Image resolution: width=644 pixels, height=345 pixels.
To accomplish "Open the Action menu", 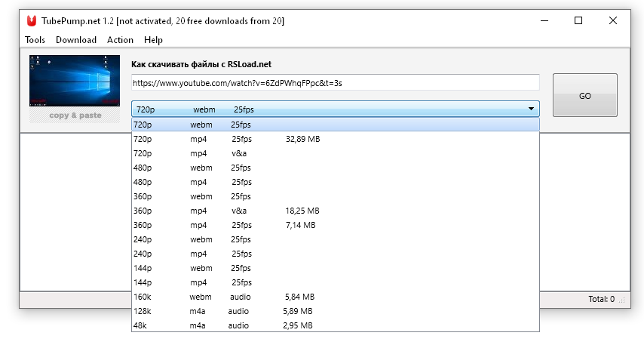I will pos(120,40).
